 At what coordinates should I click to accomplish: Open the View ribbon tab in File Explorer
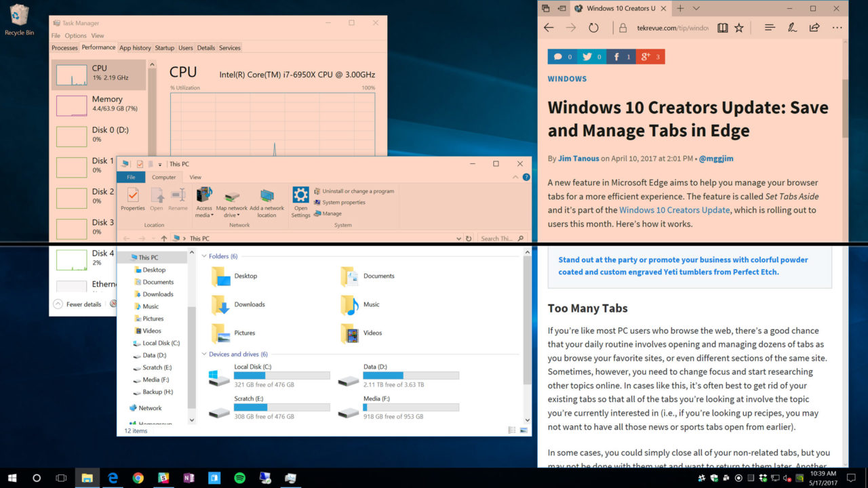click(195, 177)
